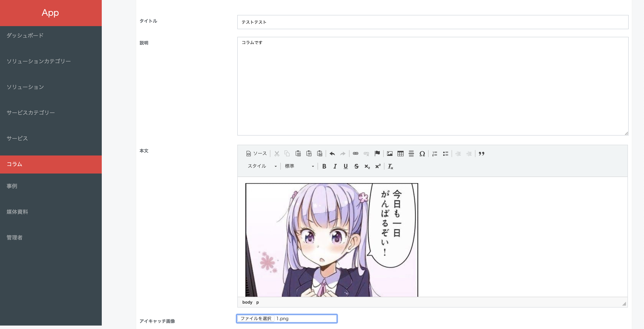The width and height of the screenshot is (644, 329).
Task: Insert a link using the chain icon
Action: (x=355, y=154)
